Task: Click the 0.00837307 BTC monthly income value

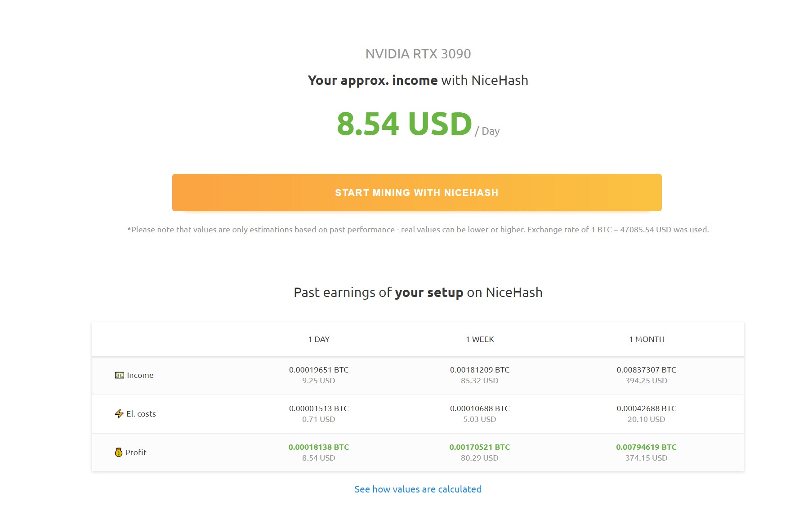Action: (647, 370)
